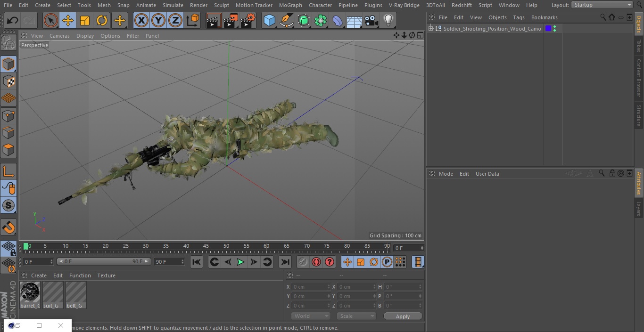Open the Layers side tab

639,208
